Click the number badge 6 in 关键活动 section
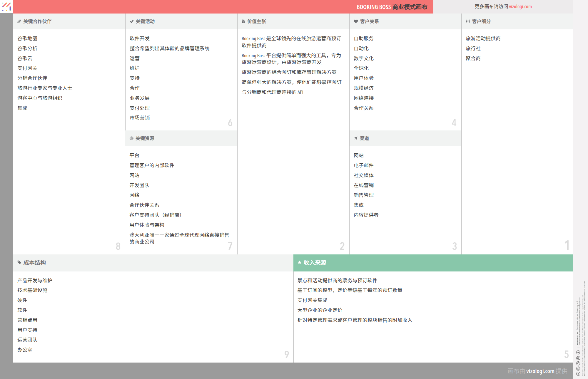 [230, 123]
